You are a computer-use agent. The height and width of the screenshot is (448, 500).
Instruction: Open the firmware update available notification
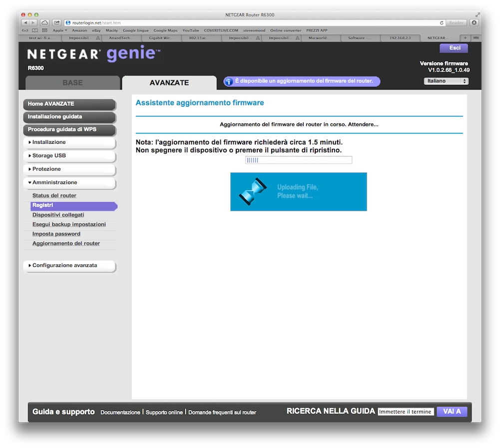[302, 81]
